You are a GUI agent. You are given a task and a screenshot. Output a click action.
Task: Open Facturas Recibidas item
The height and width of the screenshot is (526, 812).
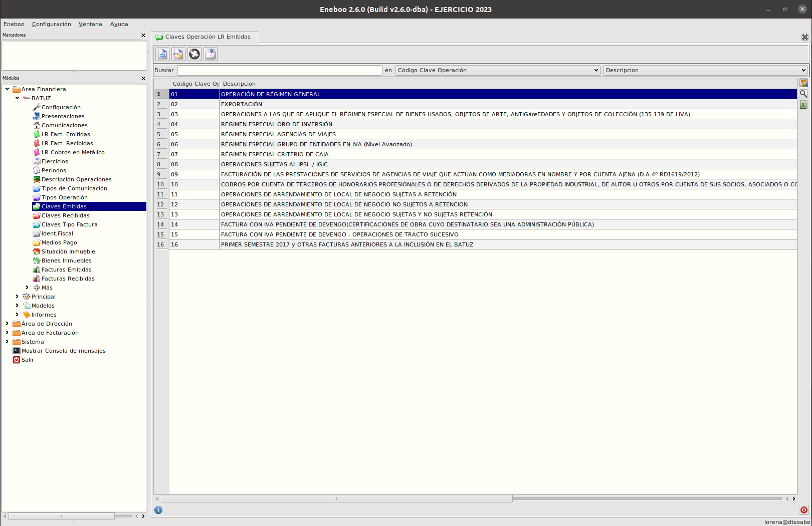64,279
